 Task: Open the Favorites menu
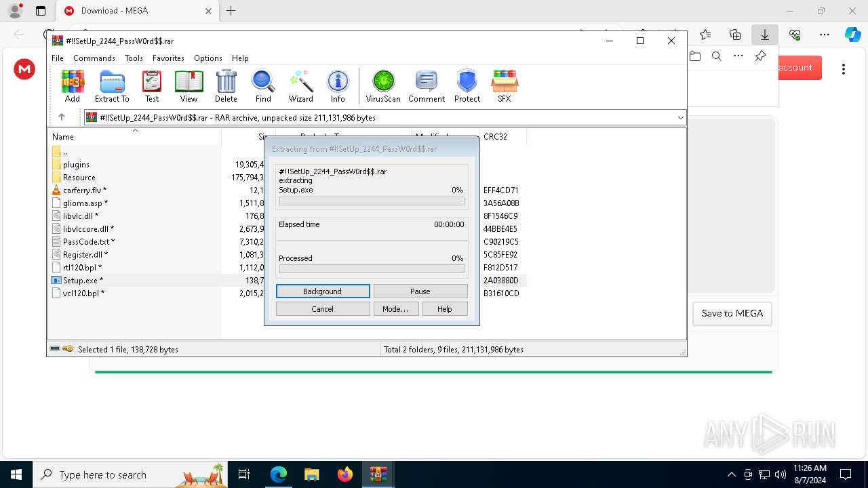[x=168, y=58]
